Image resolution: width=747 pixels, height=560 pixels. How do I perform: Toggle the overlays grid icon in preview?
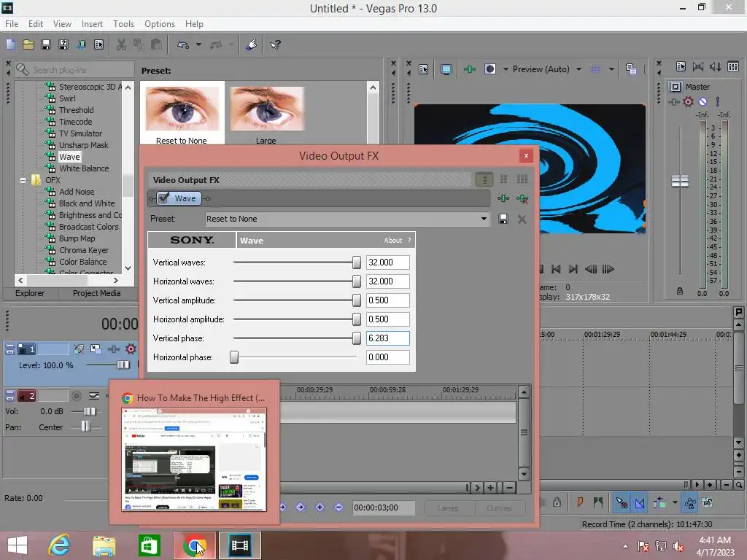[x=595, y=69]
